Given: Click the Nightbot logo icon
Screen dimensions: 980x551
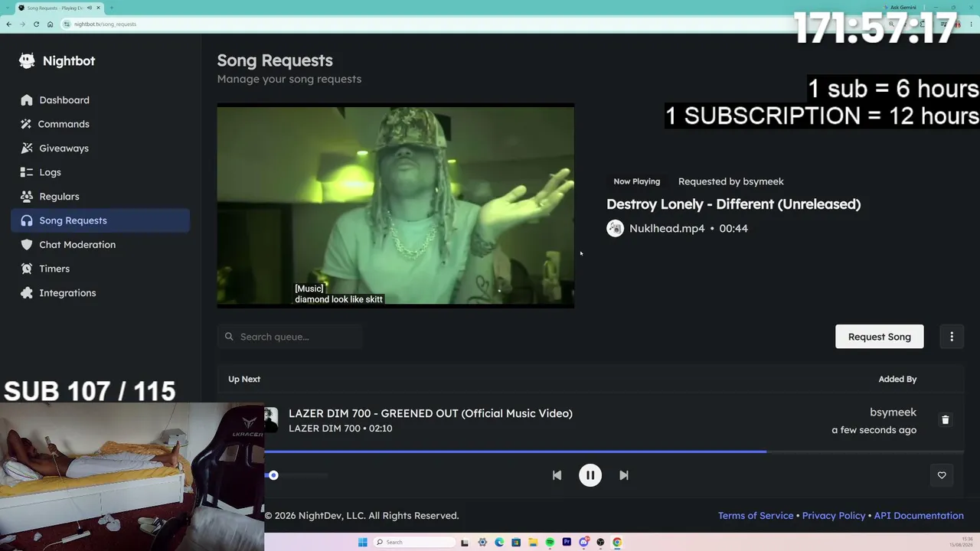Looking at the screenshot, I should click(27, 61).
